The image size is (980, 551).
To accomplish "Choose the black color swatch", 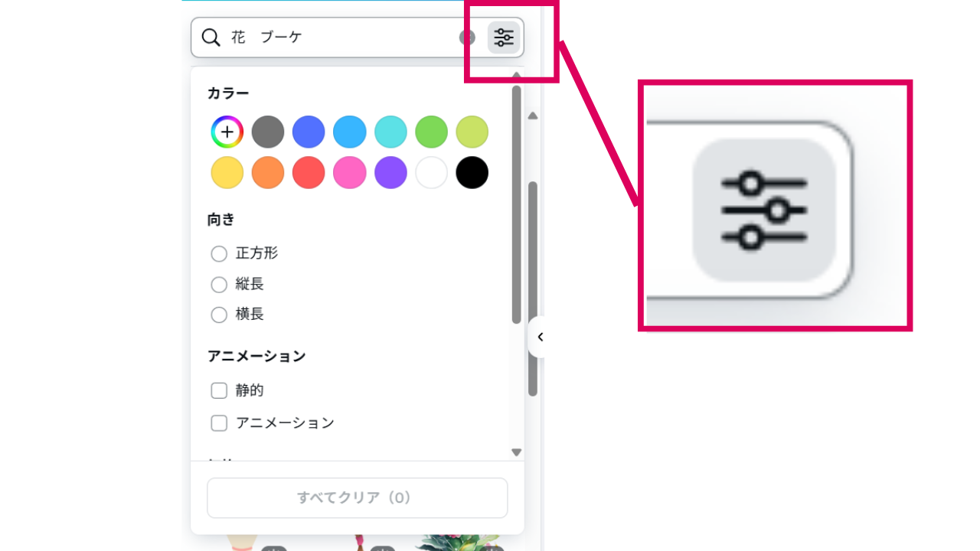I will [472, 173].
